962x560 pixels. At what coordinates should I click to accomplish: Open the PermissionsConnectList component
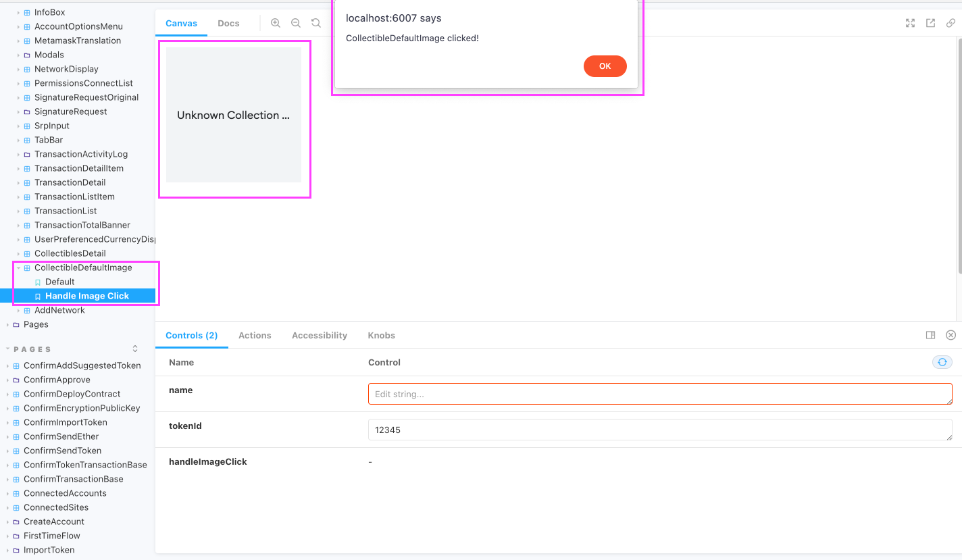(x=84, y=83)
